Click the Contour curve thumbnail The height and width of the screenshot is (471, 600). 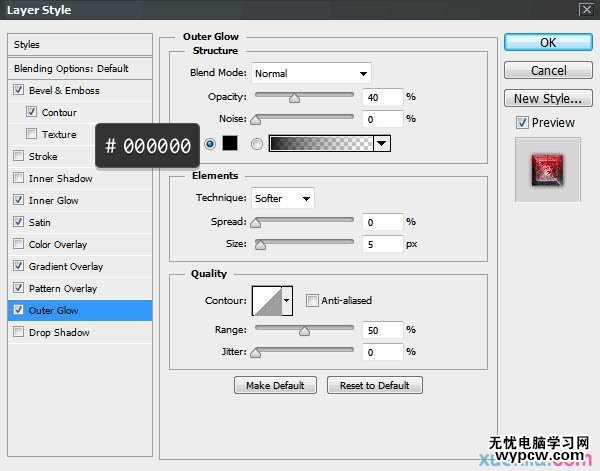(267, 301)
